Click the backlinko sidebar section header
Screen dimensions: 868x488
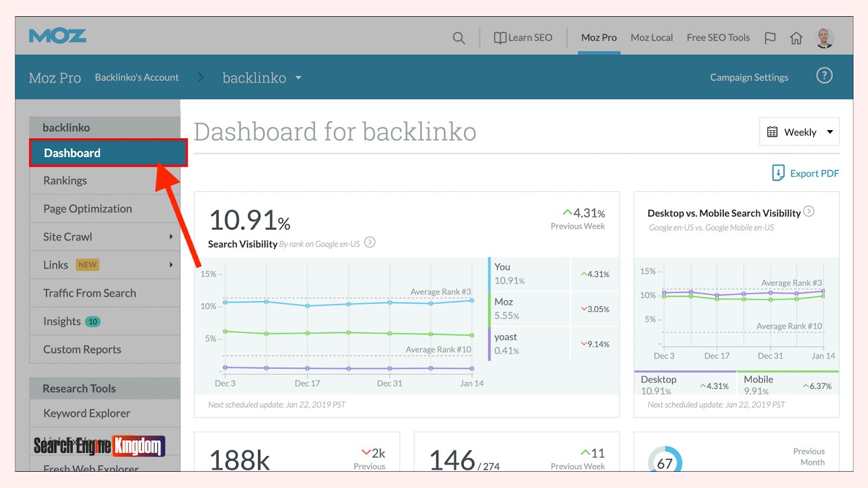click(x=105, y=127)
